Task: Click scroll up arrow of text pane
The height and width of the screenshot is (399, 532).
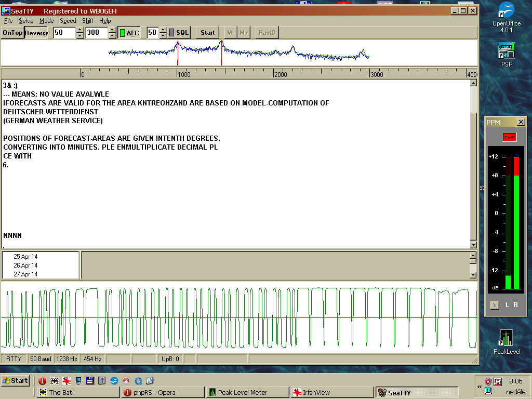Action: [x=473, y=83]
